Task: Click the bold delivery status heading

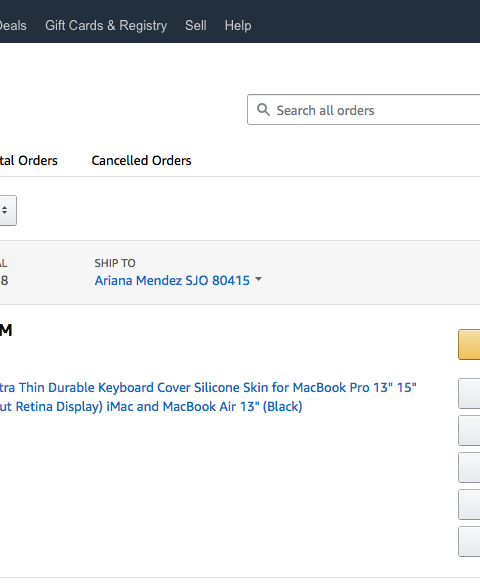Action: pyautogui.click(x=6, y=330)
